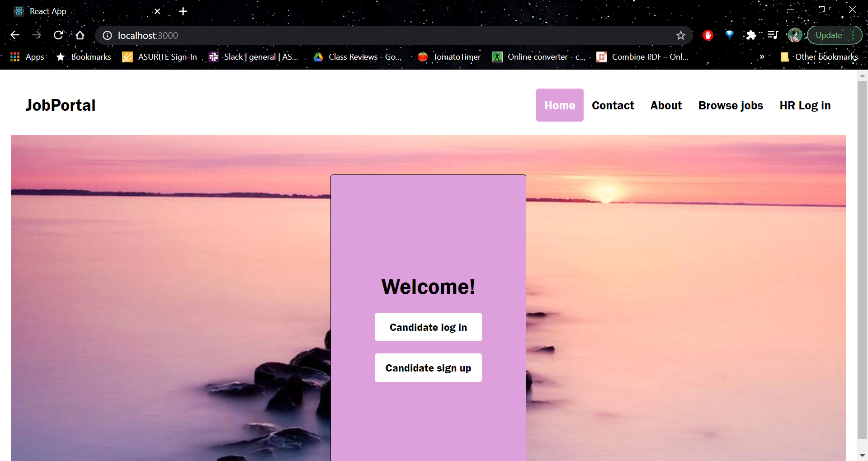Open the Other bookmarks folder
The height and width of the screenshot is (461, 868).
[x=819, y=57]
